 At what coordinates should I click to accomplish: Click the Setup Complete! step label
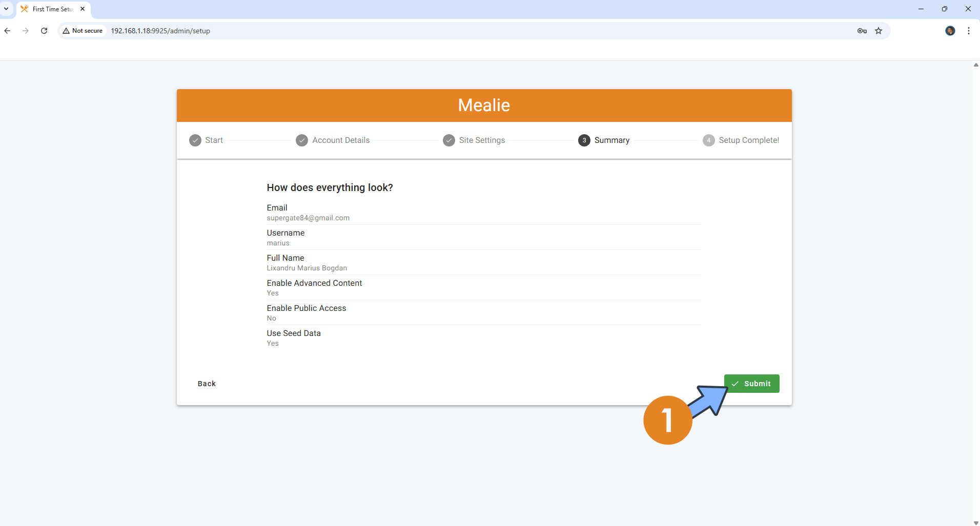click(748, 140)
